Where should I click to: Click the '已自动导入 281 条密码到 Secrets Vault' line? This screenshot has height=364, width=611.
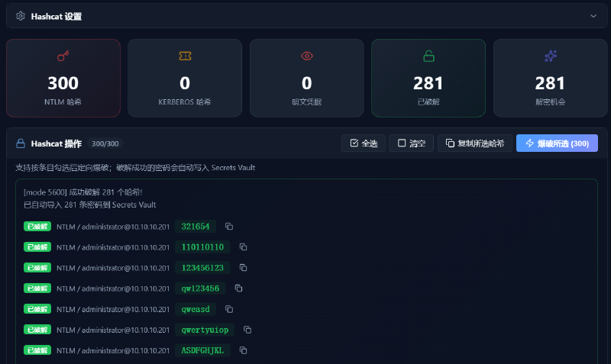90,205
